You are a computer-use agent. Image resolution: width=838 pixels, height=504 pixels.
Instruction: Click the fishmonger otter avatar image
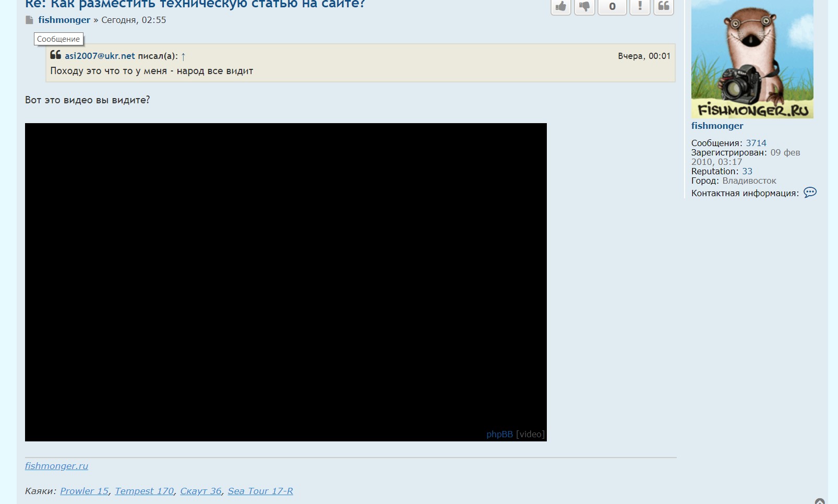click(x=752, y=58)
